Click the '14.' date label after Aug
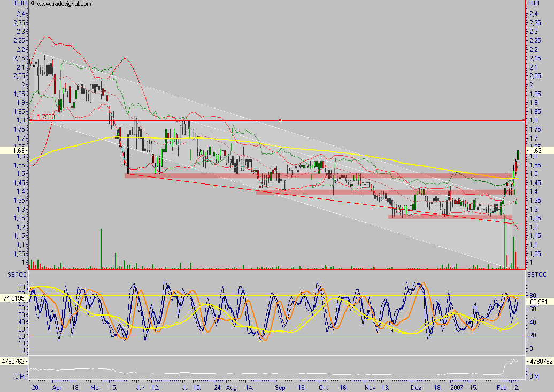 click(249, 387)
